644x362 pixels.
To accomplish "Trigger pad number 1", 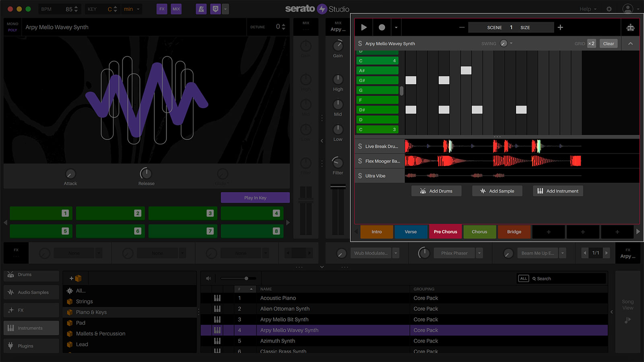I will (41, 213).
